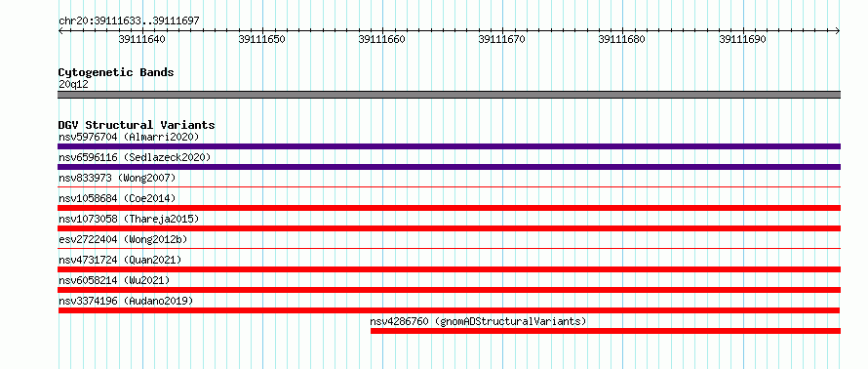Click the esv2722404 (Wong2012b) variant label
The height and width of the screenshot is (369, 868).
pos(123,239)
